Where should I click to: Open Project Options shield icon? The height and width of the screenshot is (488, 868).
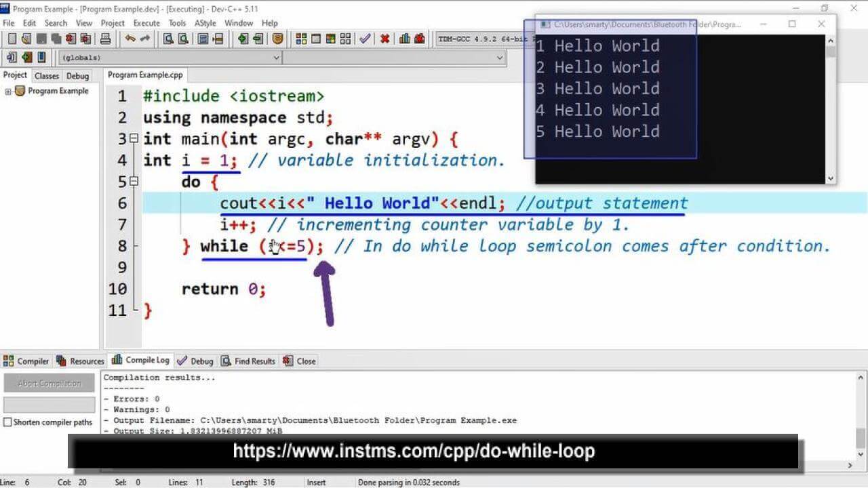[x=277, y=39]
